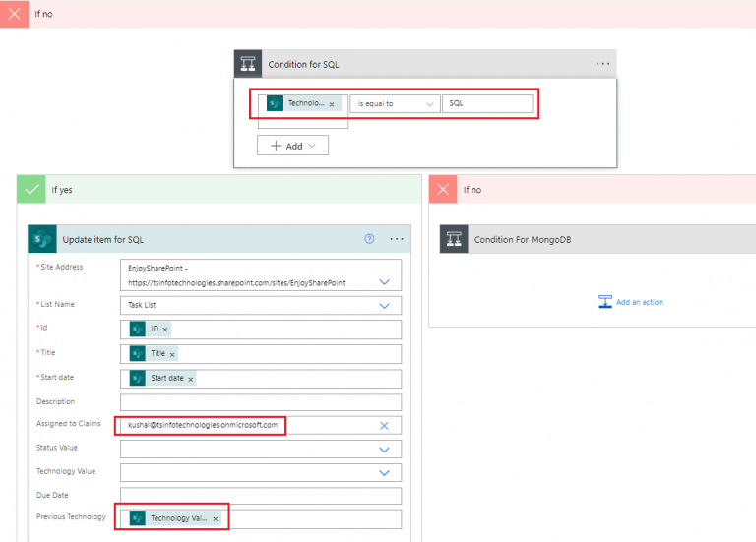Image resolution: width=756 pixels, height=542 pixels.
Task: Click the SQL value input field
Action: (x=487, y=103)
